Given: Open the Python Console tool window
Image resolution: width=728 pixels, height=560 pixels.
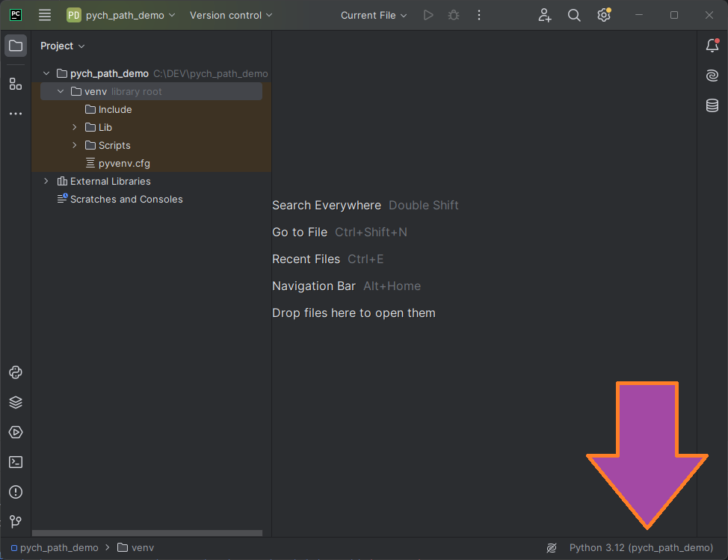Looking at the screenshot, I should point(16,372).
